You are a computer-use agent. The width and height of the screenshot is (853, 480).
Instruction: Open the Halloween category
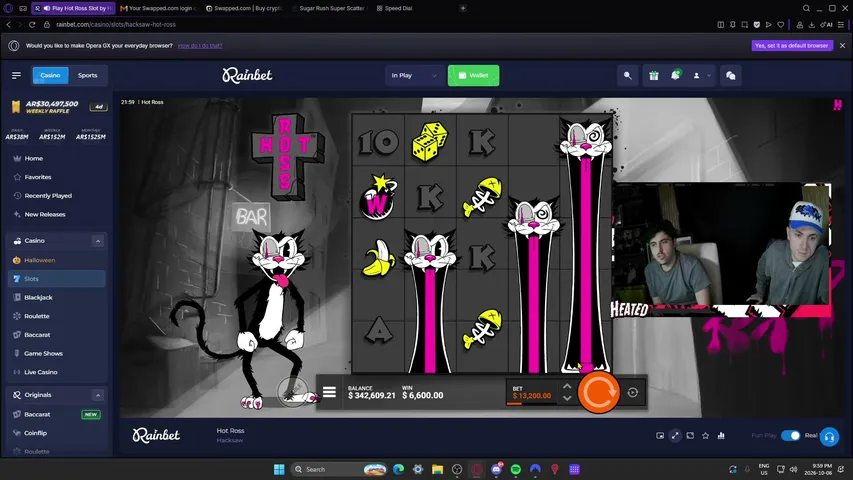39,260
